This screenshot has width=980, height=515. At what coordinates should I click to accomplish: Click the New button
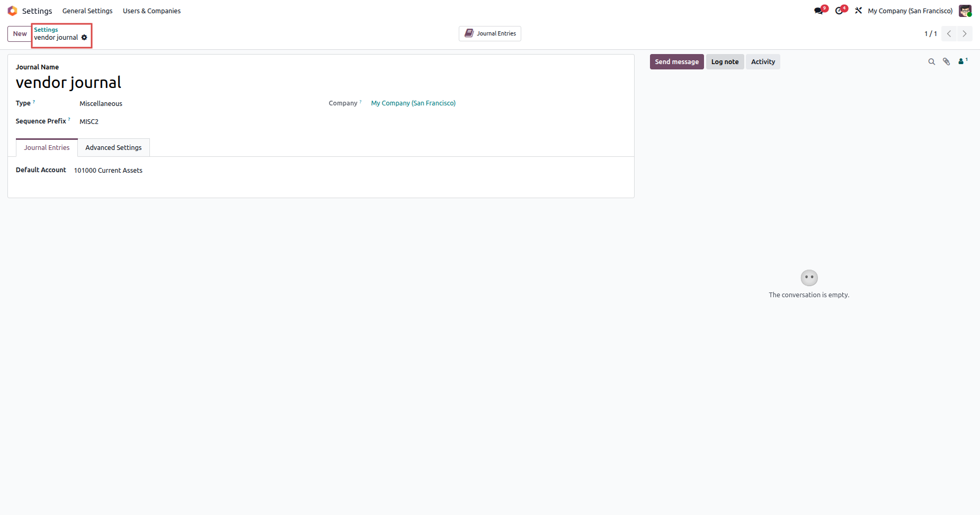pos(20,34)
